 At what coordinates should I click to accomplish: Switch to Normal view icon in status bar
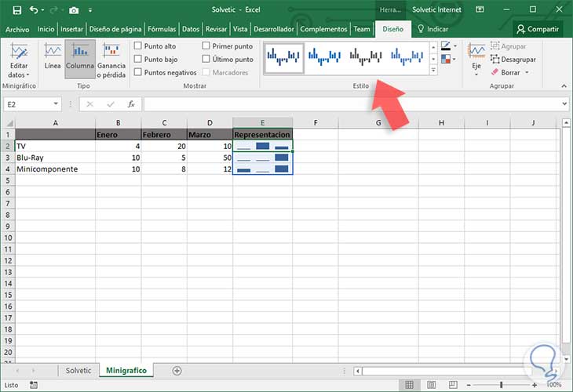[409, 385]
